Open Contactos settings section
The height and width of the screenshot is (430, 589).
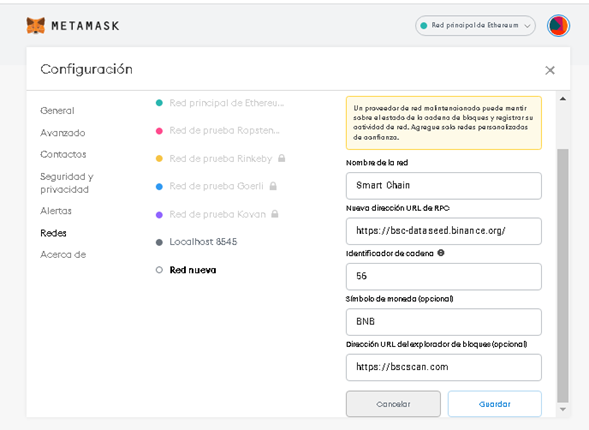click(x=63, y=154)
